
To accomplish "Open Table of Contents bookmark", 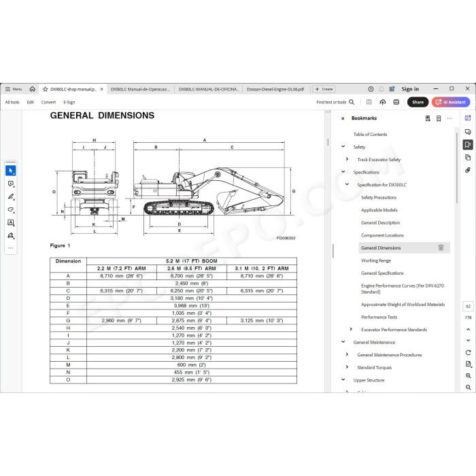I will (x=370, y=134).
